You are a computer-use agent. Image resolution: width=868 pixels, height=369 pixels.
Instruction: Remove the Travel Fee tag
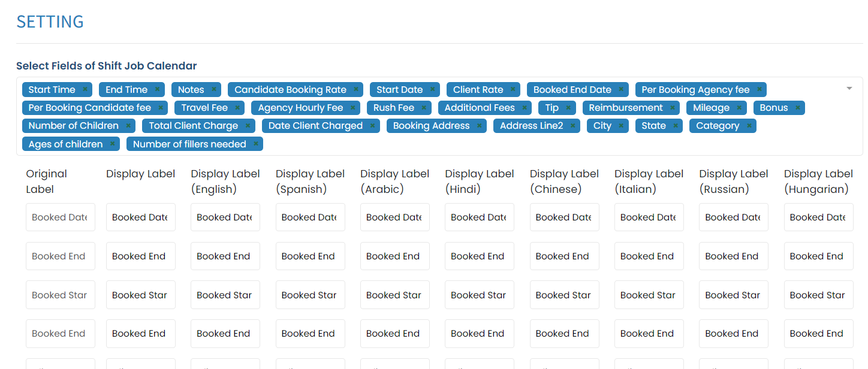point(238,108)
